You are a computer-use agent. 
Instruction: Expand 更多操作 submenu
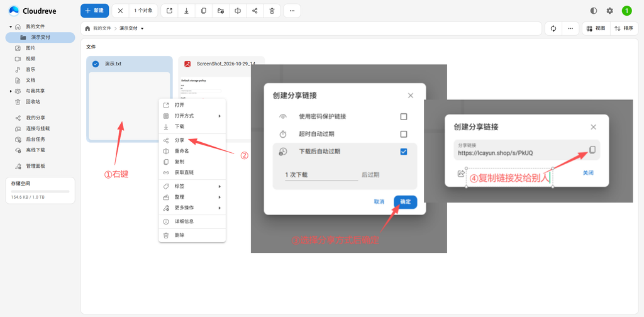click(192, 208)
